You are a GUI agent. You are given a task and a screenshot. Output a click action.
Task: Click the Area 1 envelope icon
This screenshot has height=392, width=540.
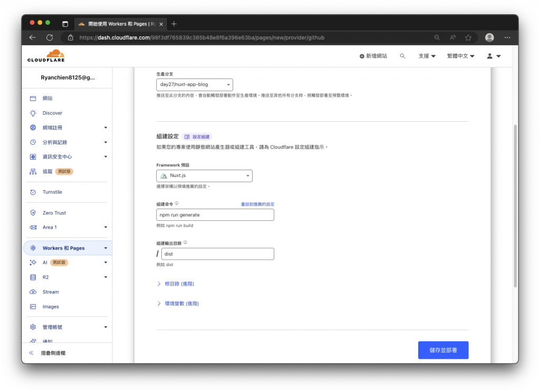[33, 228]
